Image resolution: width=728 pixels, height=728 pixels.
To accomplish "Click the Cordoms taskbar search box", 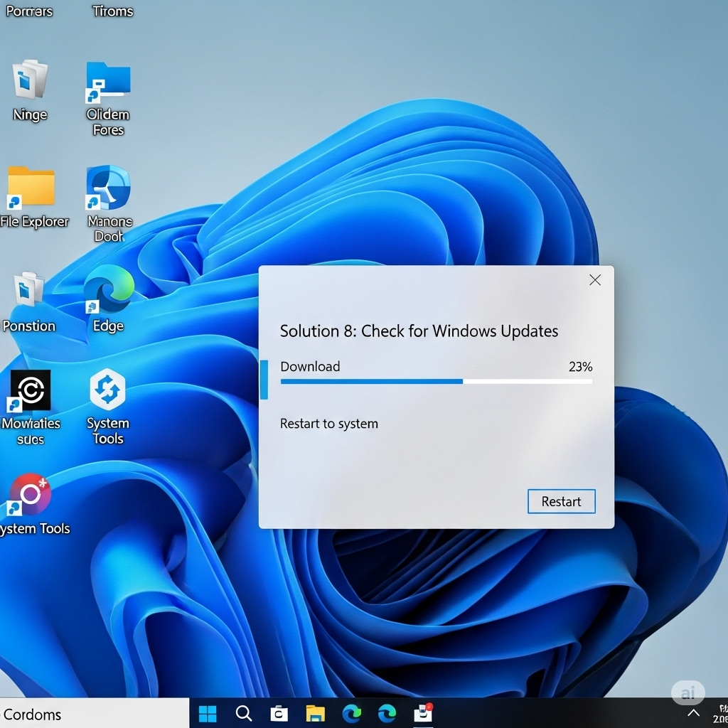I will 95,714.
